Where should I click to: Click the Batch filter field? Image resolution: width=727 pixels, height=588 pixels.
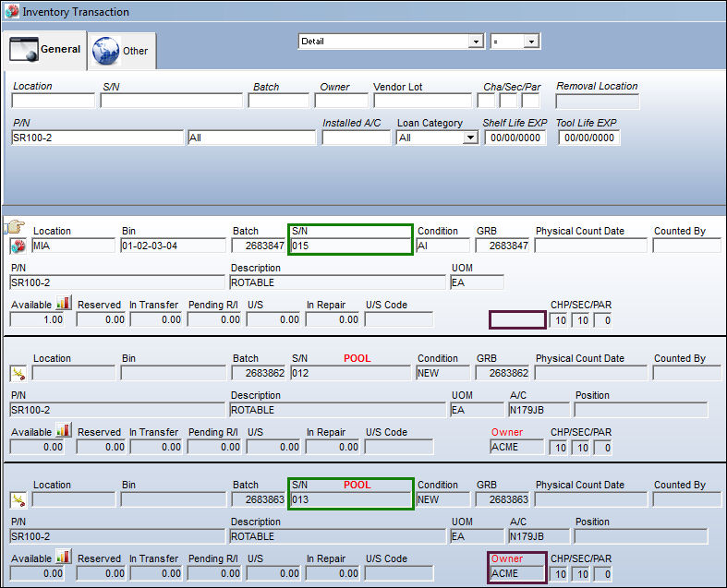[x=278, y=101]
